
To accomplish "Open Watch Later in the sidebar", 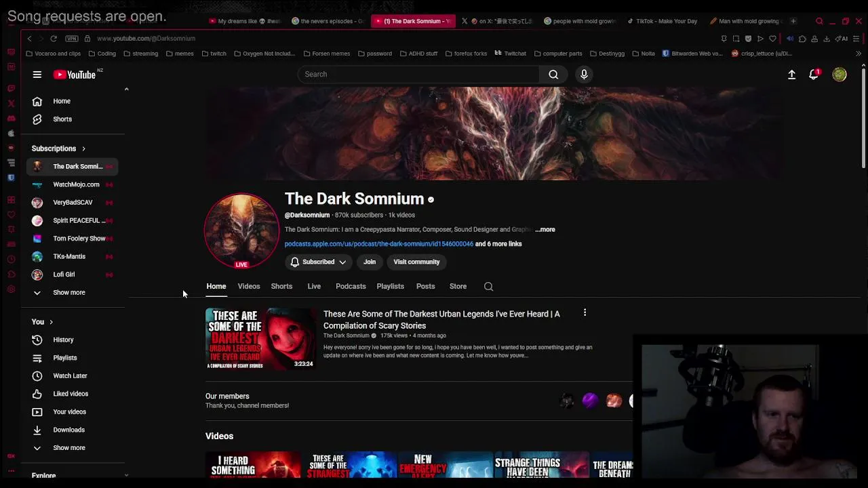I will tap(73, 375).
